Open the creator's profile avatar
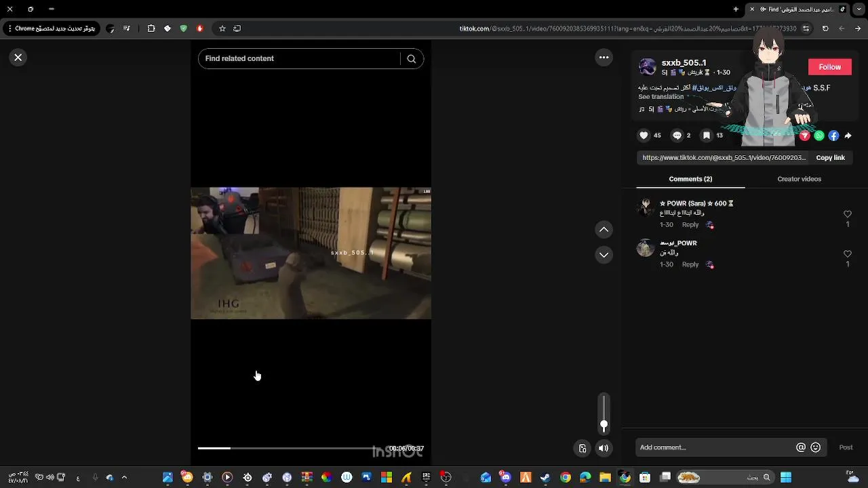The image size is (868, 488). (x=648, y=67)
